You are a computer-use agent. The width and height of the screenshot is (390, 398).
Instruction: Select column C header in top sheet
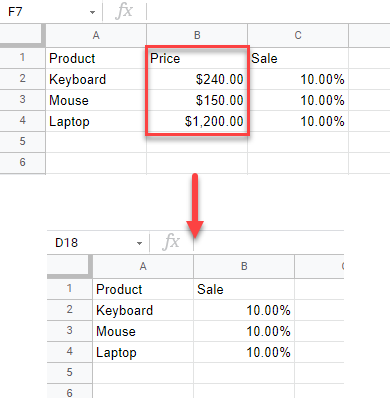[298, 35]
